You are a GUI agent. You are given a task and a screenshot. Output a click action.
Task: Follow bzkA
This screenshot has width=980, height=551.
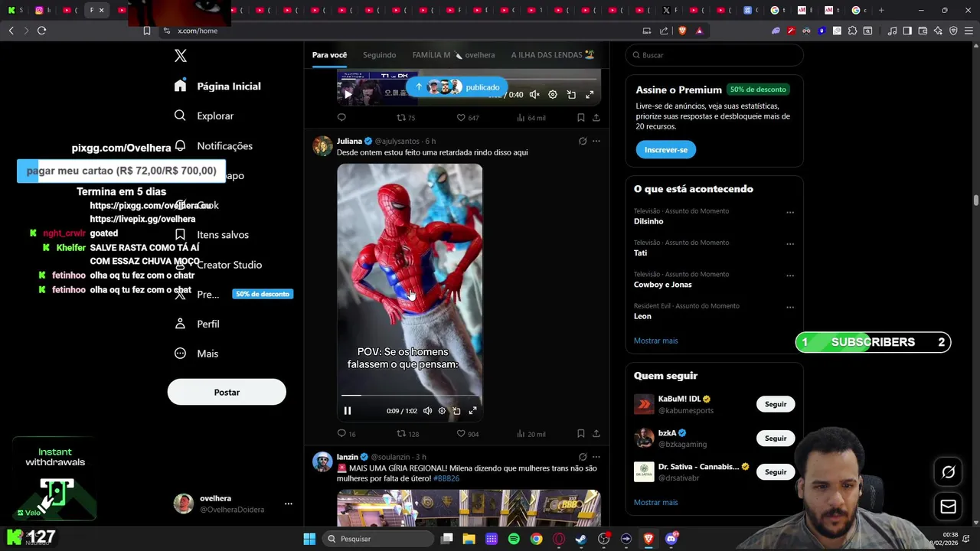point(776,439)
